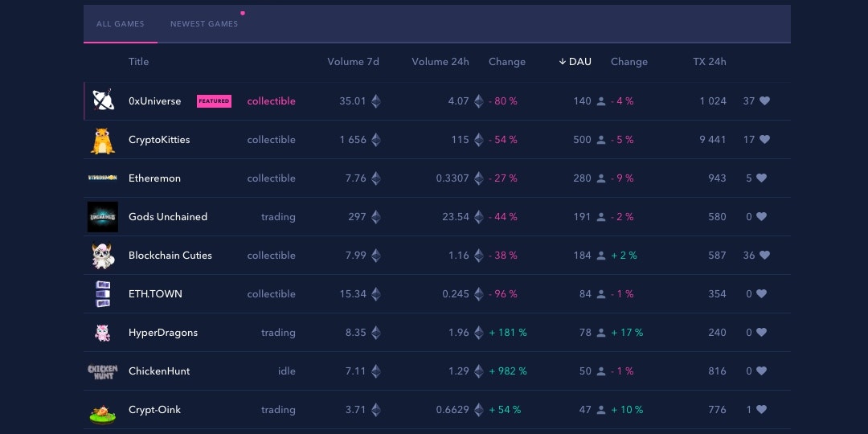
Task: Sort by the TX 24h column
Action: (710, 61)
